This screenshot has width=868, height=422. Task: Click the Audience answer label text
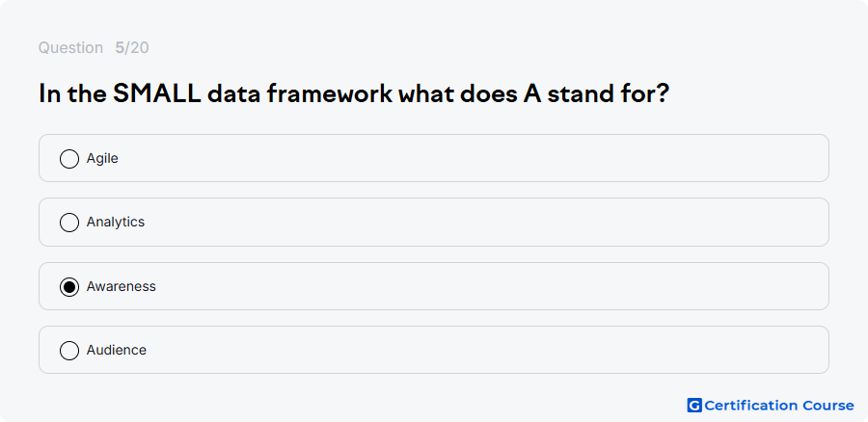[x=117, y=350]
